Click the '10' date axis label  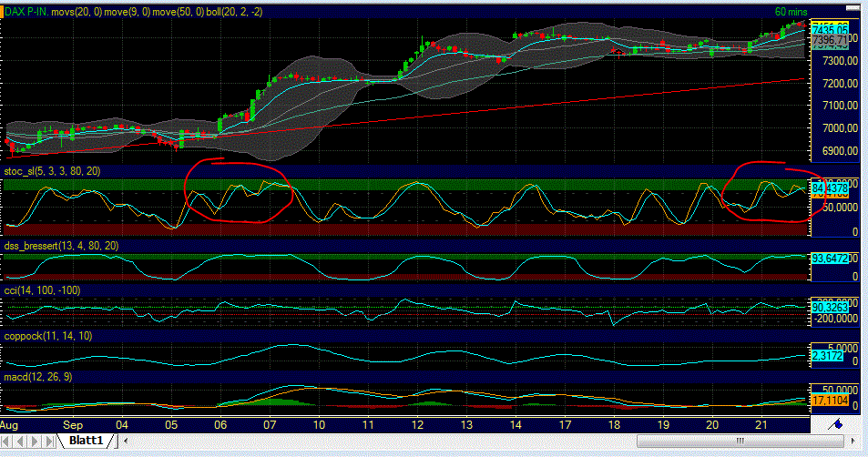point(319,425)
